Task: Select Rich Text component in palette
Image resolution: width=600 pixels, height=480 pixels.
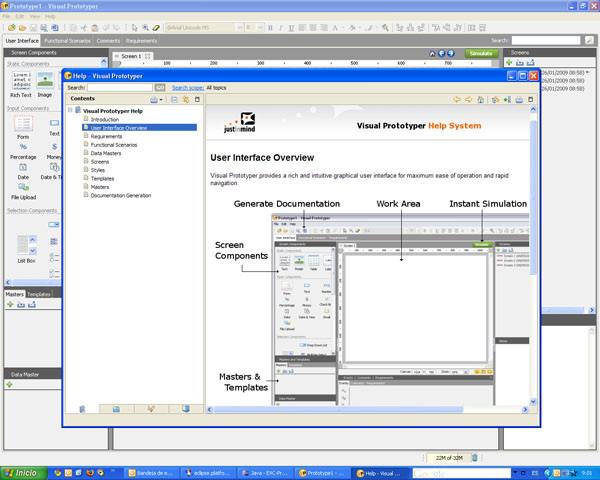Action: [x=21, y=84]
